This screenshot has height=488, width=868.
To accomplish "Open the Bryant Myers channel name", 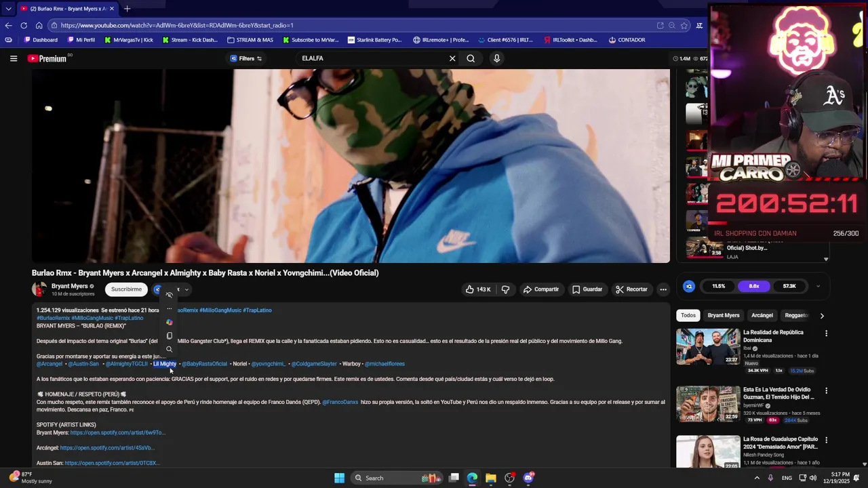I will pos(70,286).
